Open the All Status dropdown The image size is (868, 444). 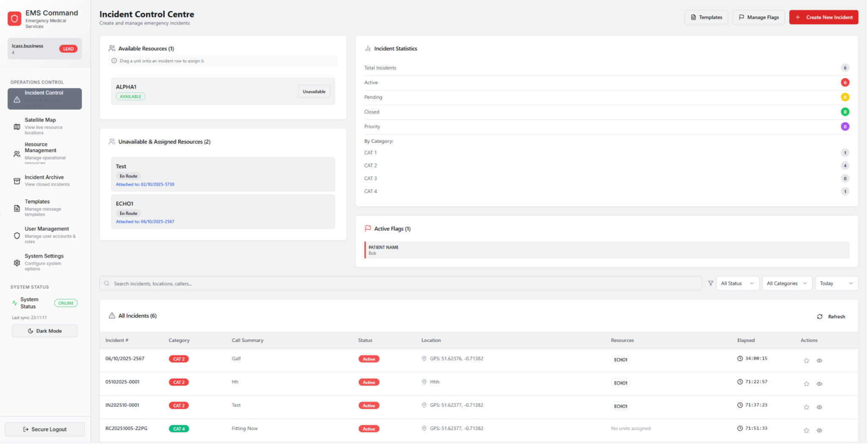(x=737, y=283)
